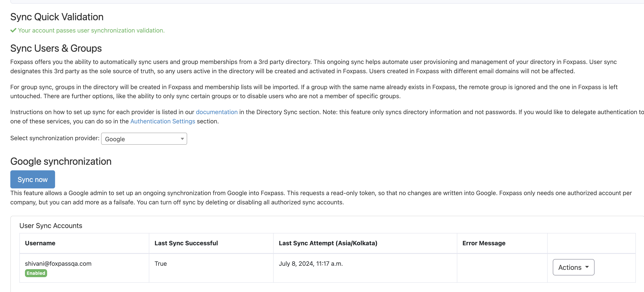The width and height of the screenshot is (644, 292).
Task: Click the Sync Users & Groups heading
Action: point(56,48)
